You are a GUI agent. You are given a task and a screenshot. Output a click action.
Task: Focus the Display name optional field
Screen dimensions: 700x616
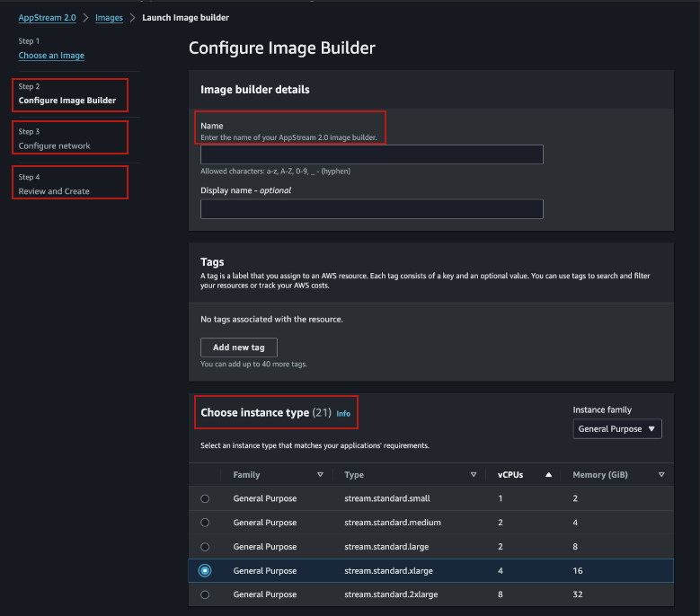tap(371, 209)
